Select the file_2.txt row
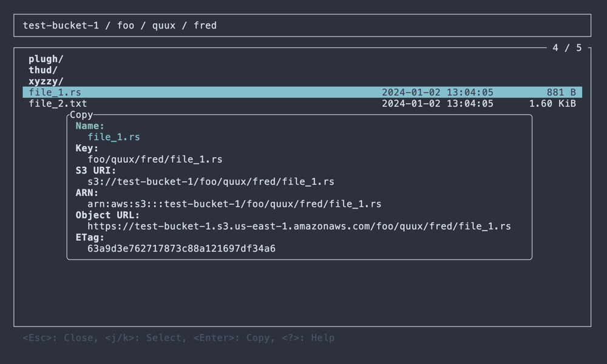This screenshot has height=364, width=607. [x=302, y=104]
